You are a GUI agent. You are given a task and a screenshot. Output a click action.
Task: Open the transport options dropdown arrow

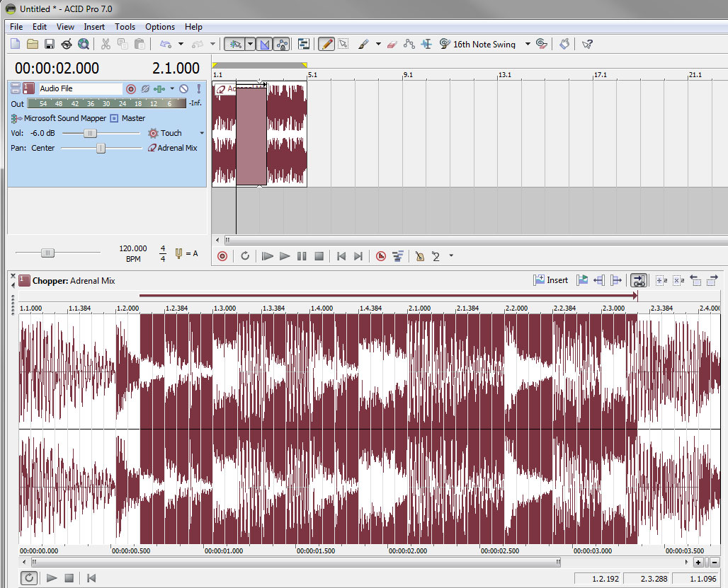click(451, 255)
